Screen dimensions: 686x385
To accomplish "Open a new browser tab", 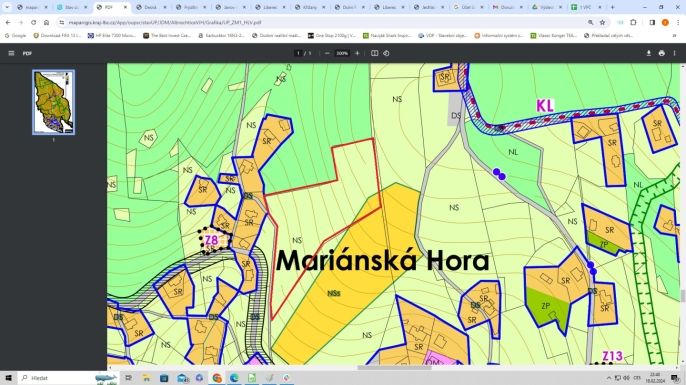I will click(612, 7).
